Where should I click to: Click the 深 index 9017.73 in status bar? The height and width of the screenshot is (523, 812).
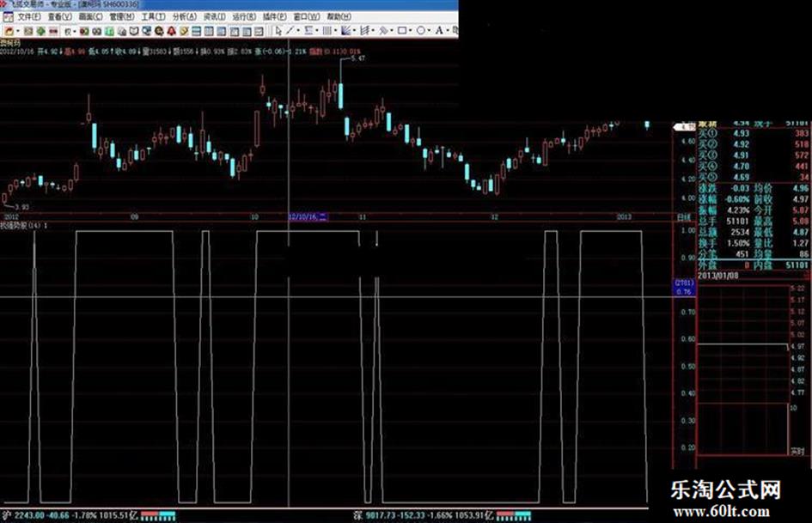tap(380, 515)
